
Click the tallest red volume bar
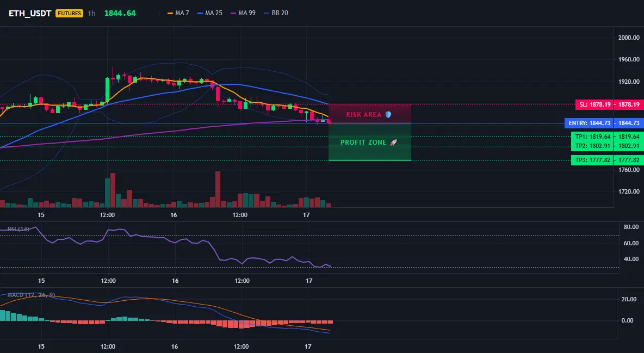tap(218, 189)
